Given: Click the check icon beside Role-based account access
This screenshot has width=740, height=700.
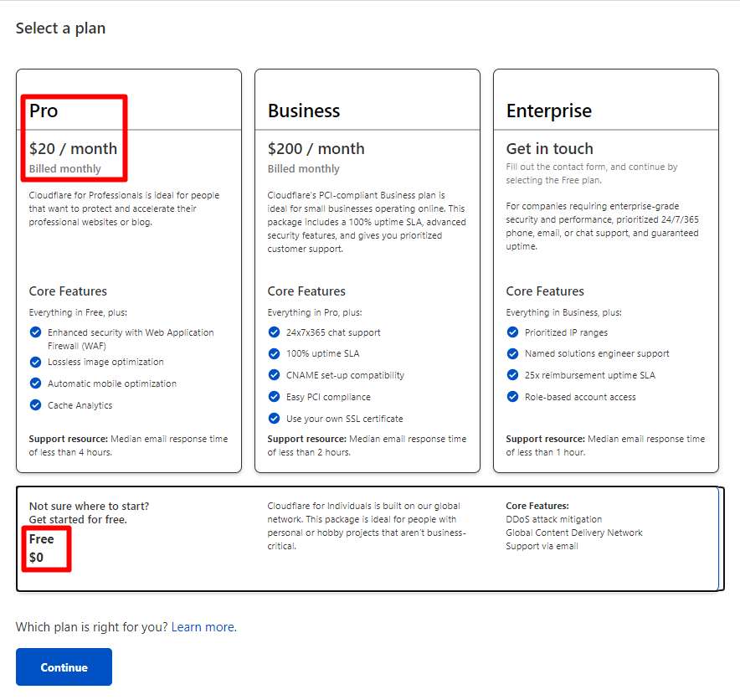Looking at the screenshot, I should point(512,397).
